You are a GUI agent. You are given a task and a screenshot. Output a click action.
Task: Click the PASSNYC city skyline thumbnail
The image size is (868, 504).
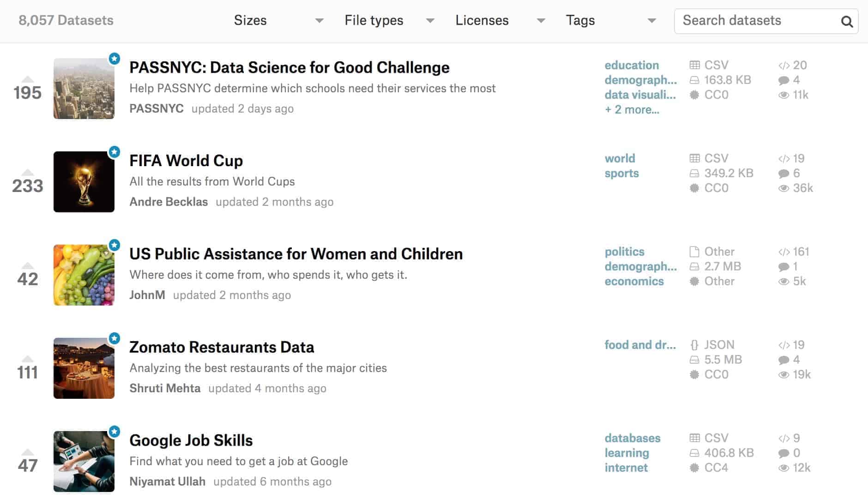[84, 89]
